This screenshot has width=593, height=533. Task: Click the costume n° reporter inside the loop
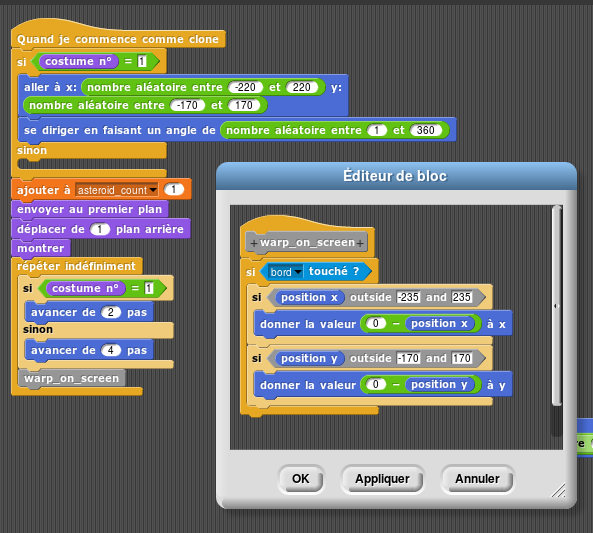point(86,288)
